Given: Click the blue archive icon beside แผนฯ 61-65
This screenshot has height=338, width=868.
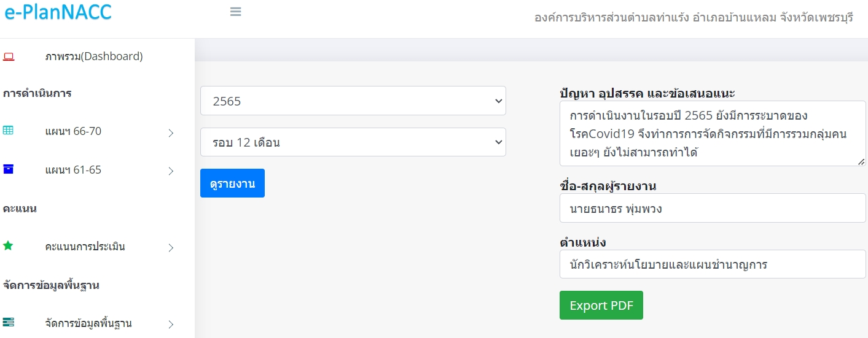Looking at the screenshot, I should pyautogui.click(x=8, y=169).
